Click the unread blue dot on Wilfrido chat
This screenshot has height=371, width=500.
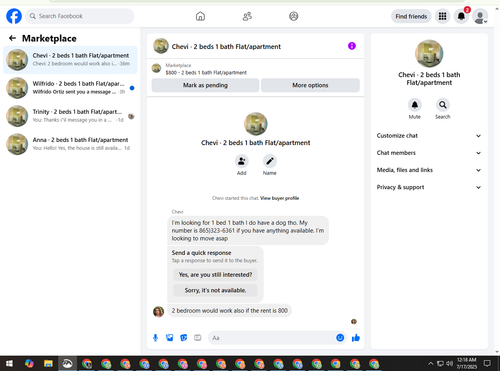[x=132, y=88]
